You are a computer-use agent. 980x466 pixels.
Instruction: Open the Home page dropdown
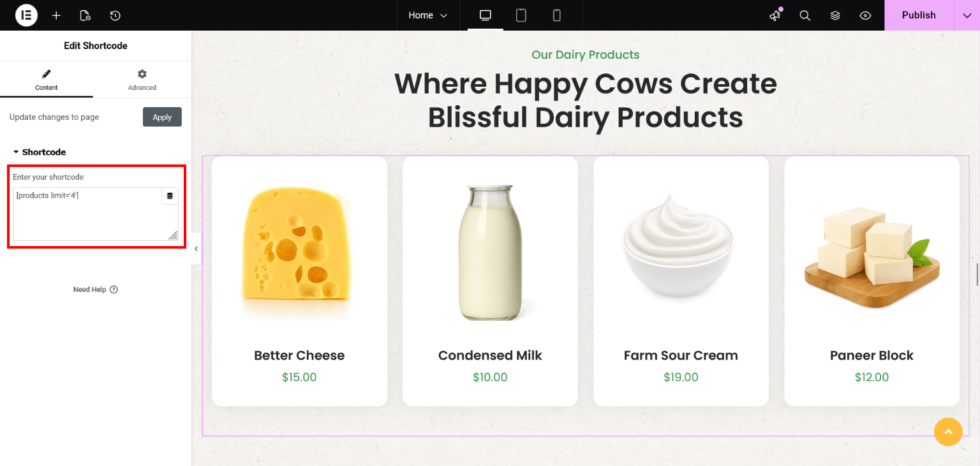(x=428, y=15)
